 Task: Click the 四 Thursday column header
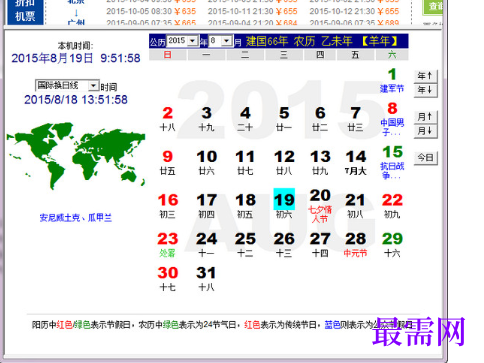coord(320,55)
